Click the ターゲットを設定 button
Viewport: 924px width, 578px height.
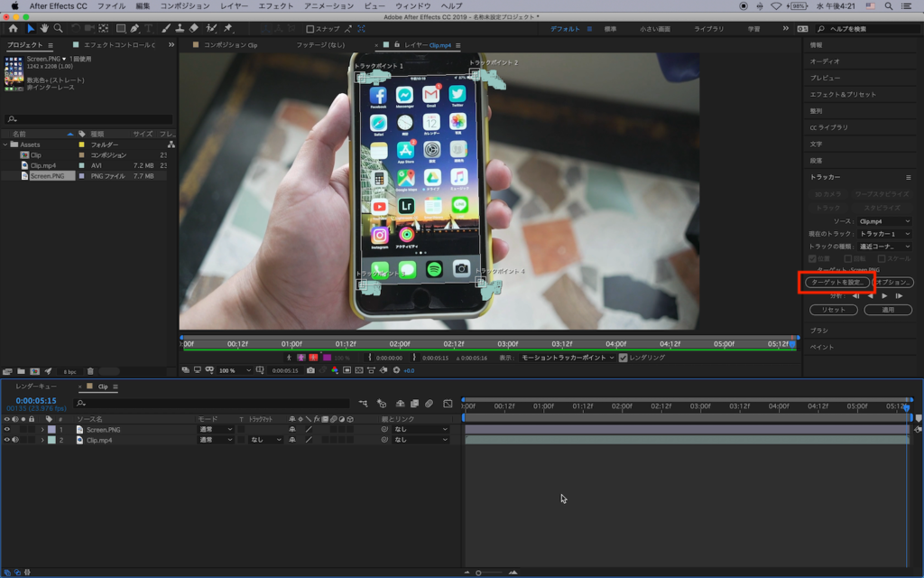(x=838, y=283)
